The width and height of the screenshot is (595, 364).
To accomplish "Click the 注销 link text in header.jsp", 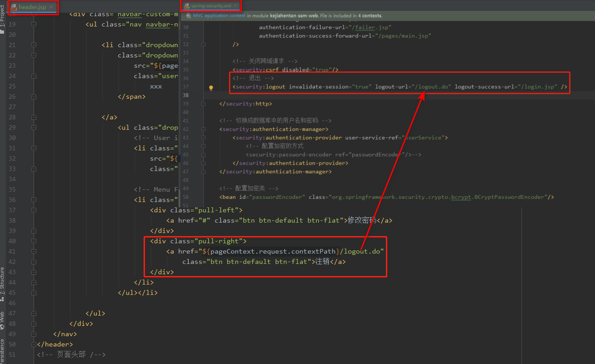I will point(323,262).
